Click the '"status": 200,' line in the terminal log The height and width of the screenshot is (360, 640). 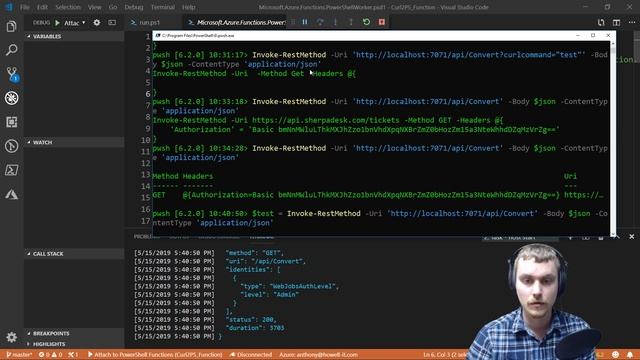pyautogui.click(x=251, y=320)
